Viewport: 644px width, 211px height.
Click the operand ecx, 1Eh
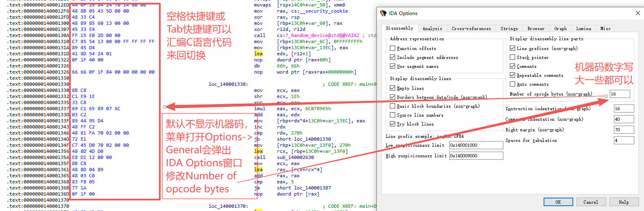tap(288, 96)
